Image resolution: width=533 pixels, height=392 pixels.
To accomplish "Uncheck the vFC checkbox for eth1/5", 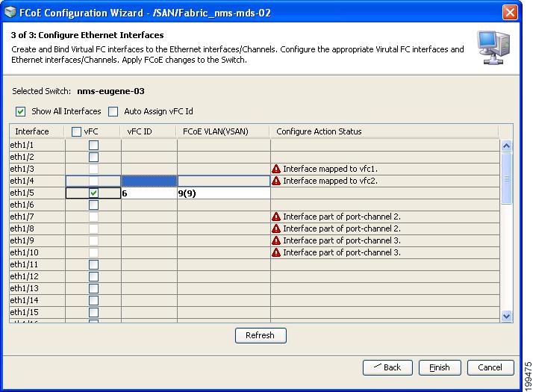I will [x=93, y=193].
